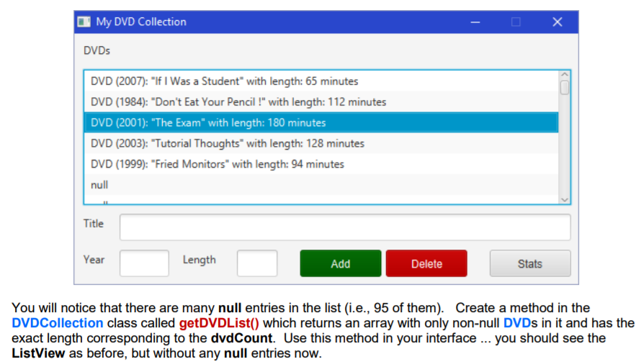Viewport: 641px width, 364px height.
Task: Select "Tutorial Thoughts" DVD entry
Action: pos(321,143)
